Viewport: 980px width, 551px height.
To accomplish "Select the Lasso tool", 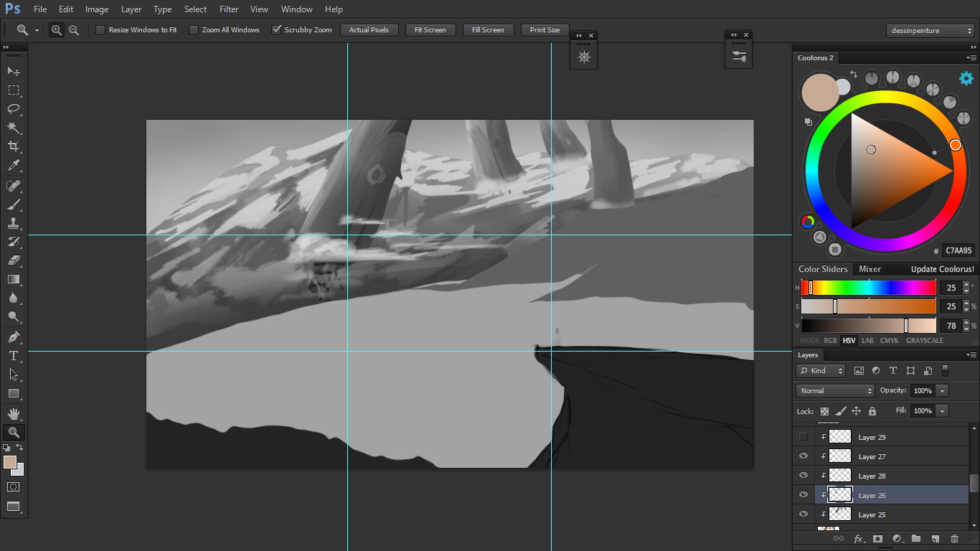I will click(x=14, y=108).
